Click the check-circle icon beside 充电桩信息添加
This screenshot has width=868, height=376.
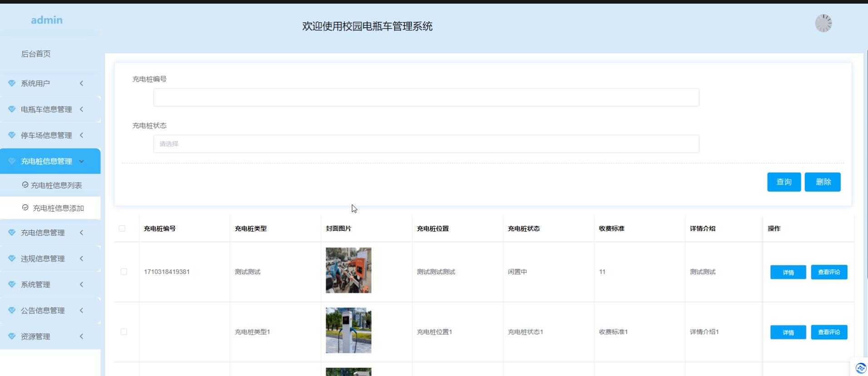[x=25, y=208]
